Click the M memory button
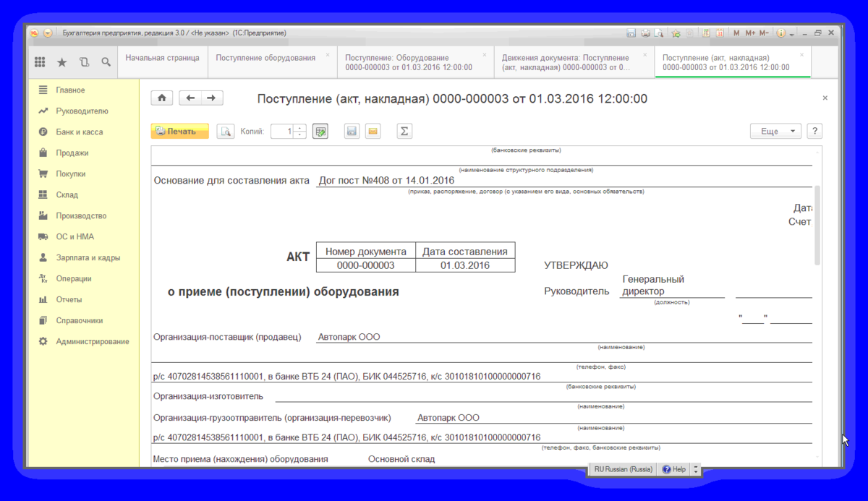Image resolution: width=868 pixels, height=501 pixels. point(736,33)
